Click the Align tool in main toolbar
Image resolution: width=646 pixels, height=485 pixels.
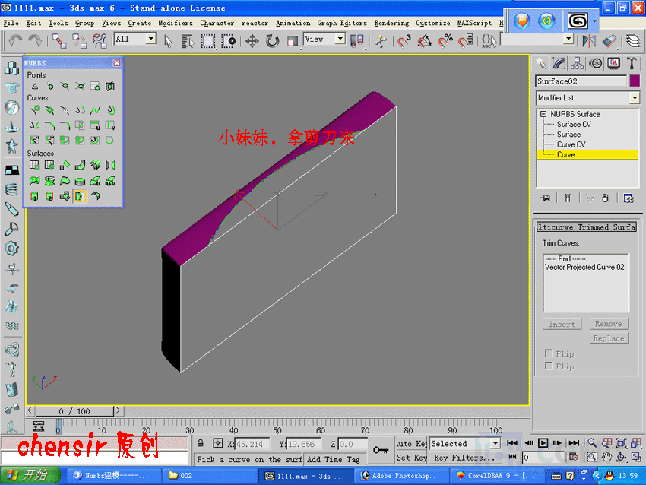coord(609,40)
